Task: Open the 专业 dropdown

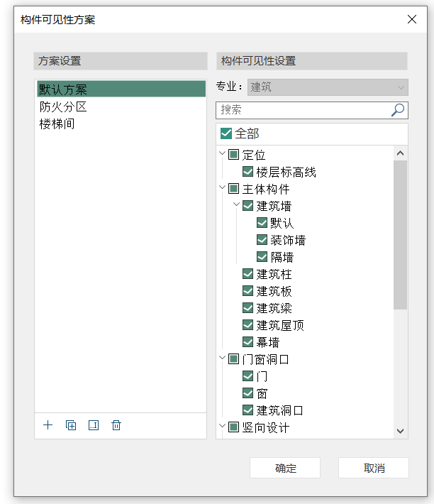Action: point(327,87)
